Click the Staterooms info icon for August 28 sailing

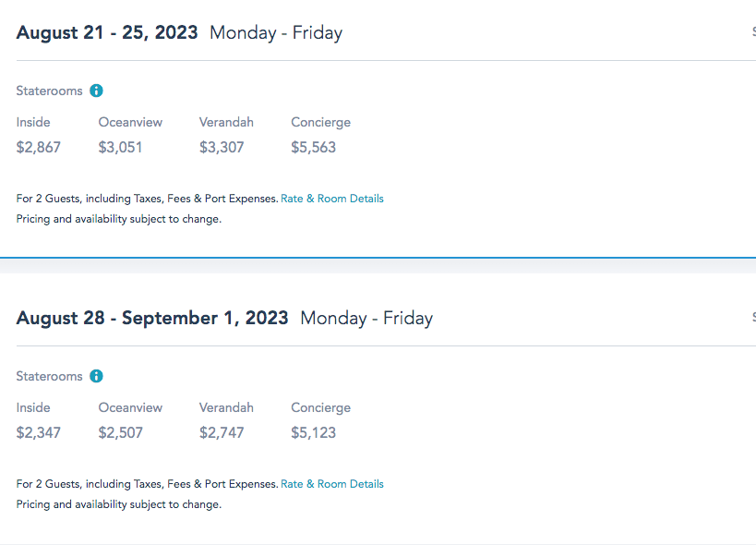(x=96, y=376)
